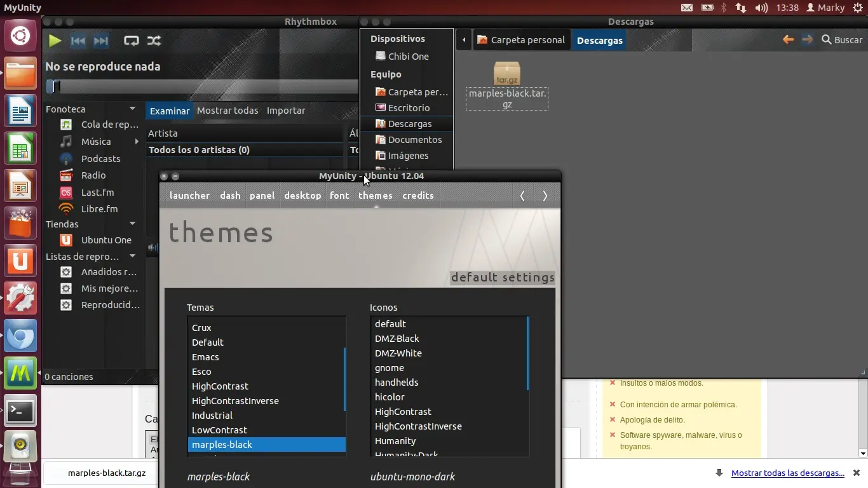The width and height of the screenshot is (868, 488).
Task: Select the Crux theme
Action: (x=267, y=328)
